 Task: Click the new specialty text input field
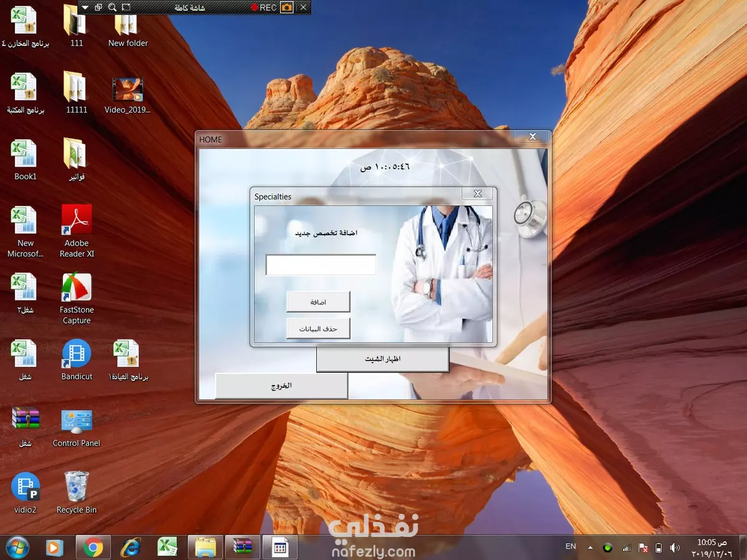coord(321,264)
